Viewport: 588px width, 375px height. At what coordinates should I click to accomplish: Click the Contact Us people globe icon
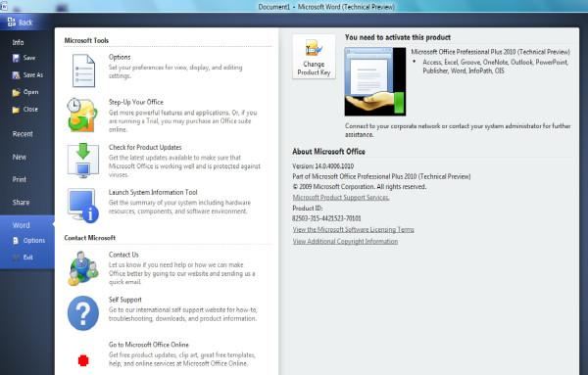click(83, 268)
